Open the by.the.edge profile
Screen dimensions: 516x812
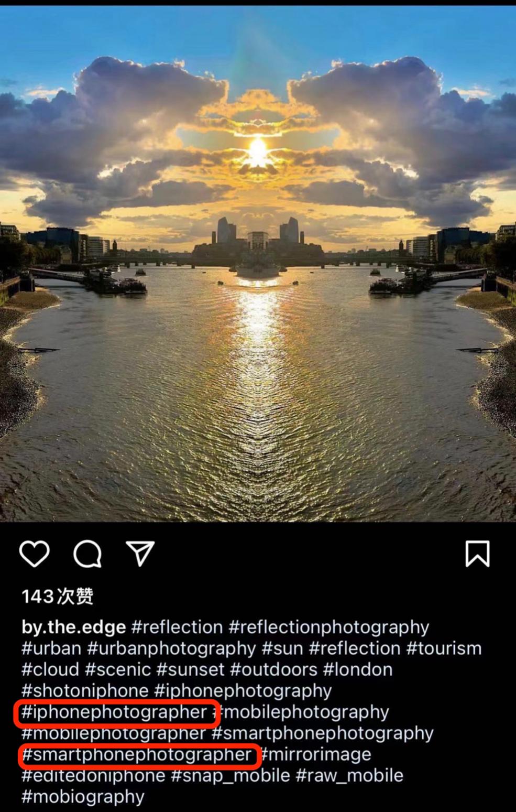point(74,627)
